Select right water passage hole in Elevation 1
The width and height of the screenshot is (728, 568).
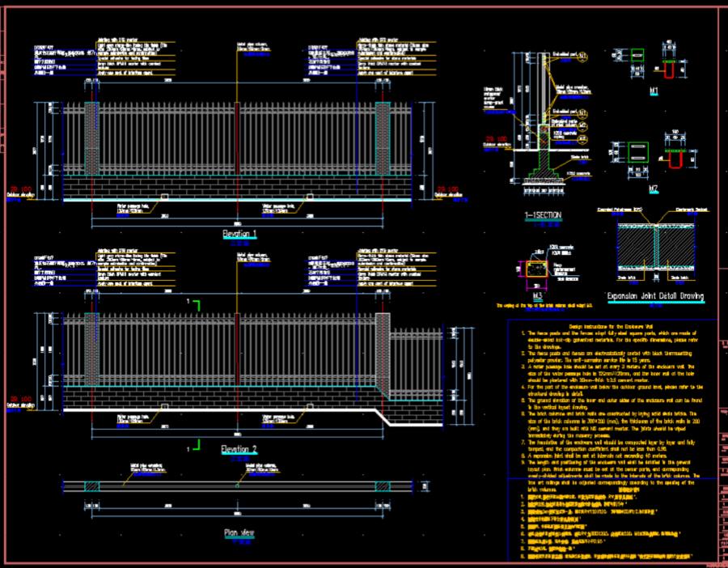coord(308,197)
